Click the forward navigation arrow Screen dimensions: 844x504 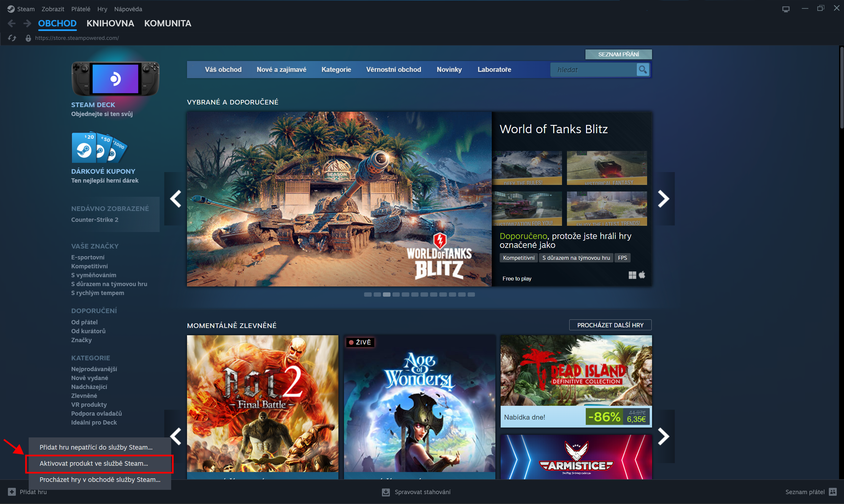tap(27, 23)
